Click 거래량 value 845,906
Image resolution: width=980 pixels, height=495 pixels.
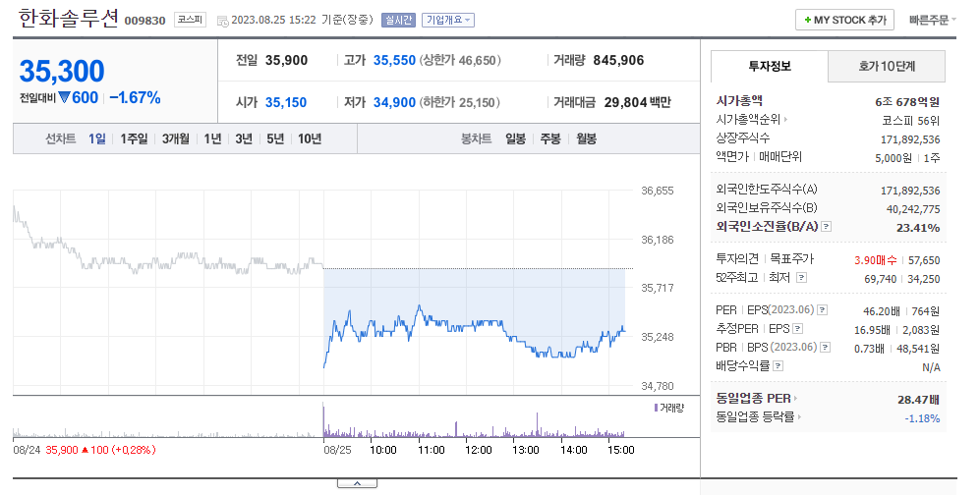pos(618,61)
